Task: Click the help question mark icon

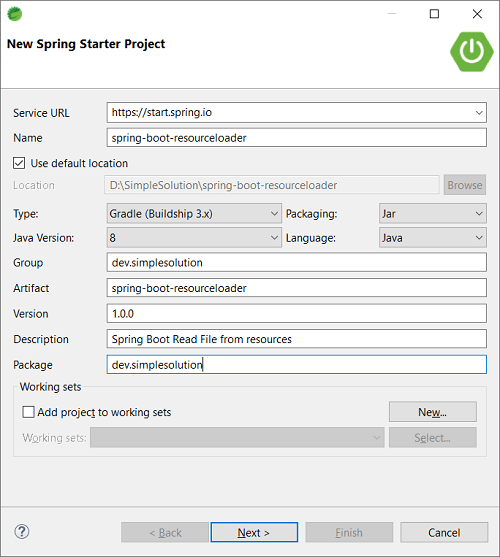Action: tap(22, 532)
